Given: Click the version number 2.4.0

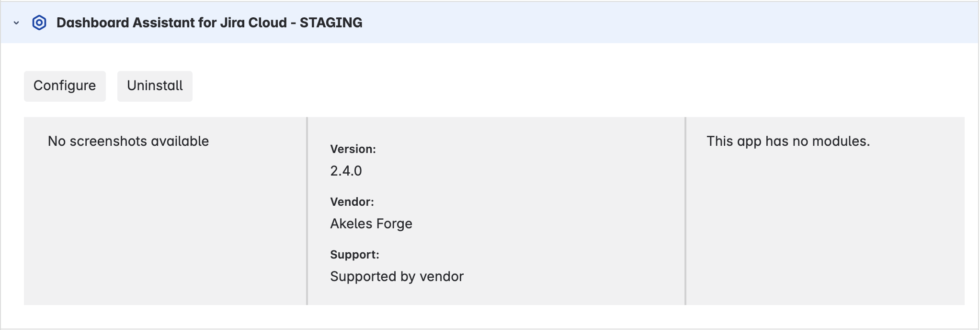Looking at the screenshot, I should click(x=346, y=171).
